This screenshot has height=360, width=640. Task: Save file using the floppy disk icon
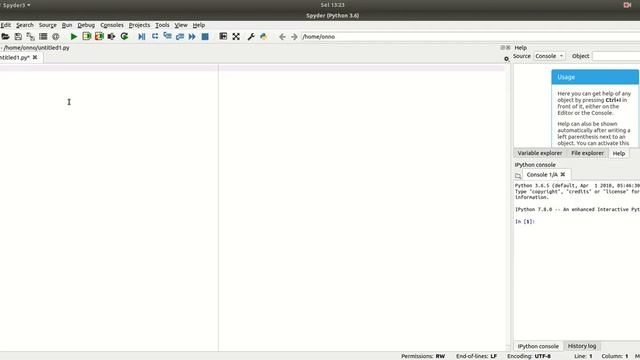pyautogui.click(x=18, y=37)
